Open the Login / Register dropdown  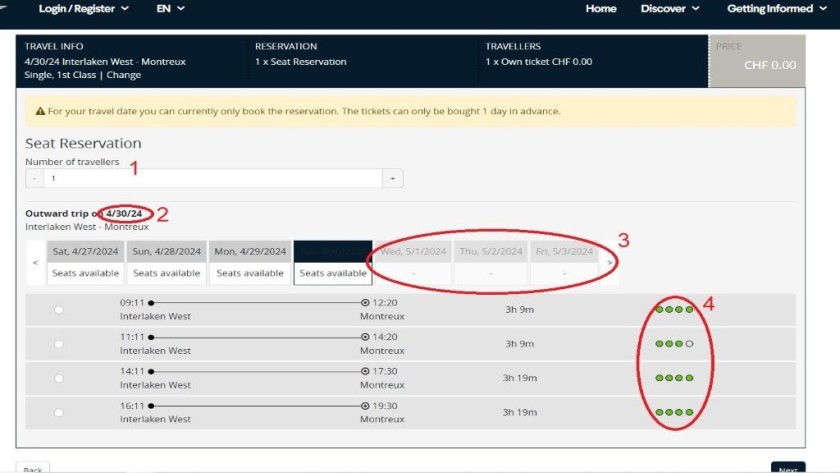click(x=84, y=9)
